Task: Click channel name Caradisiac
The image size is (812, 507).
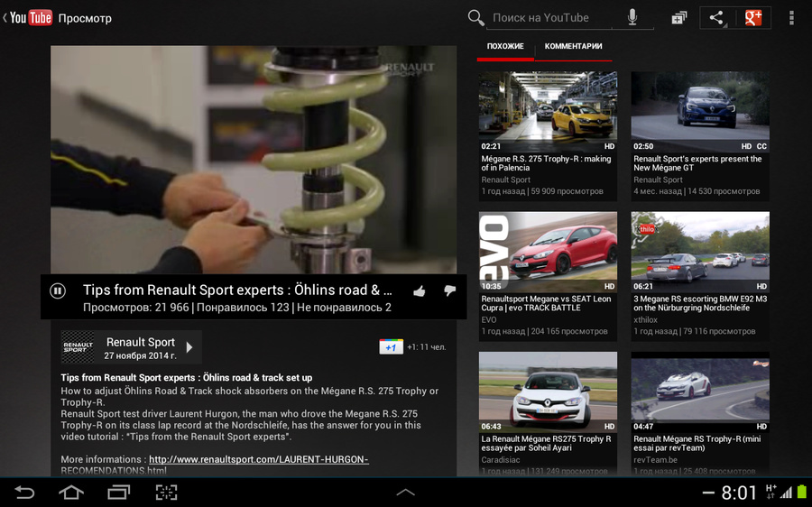Action: tap(501, 460)
